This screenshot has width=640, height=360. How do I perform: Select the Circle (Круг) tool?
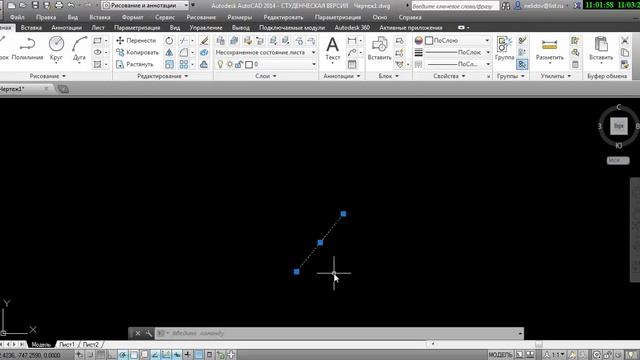click(x=56, y=49)
